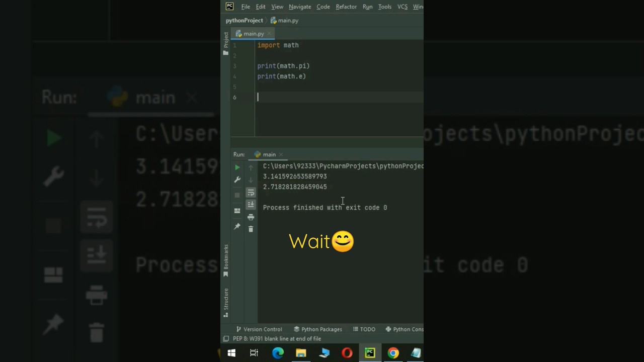Open the Navigate menu

pos(300,7)
